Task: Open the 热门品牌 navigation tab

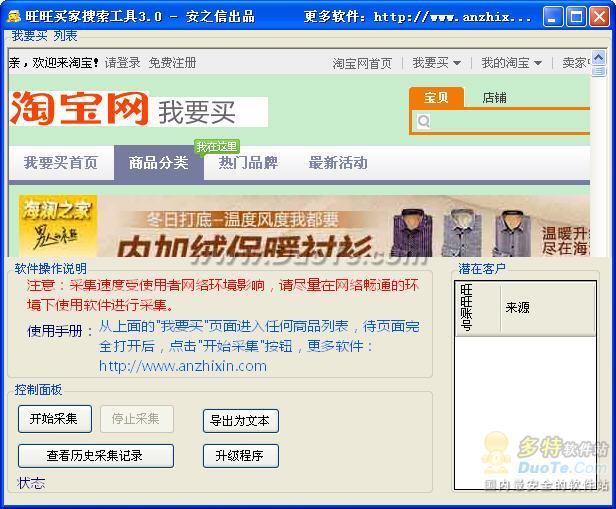Action: pos(248,163)
